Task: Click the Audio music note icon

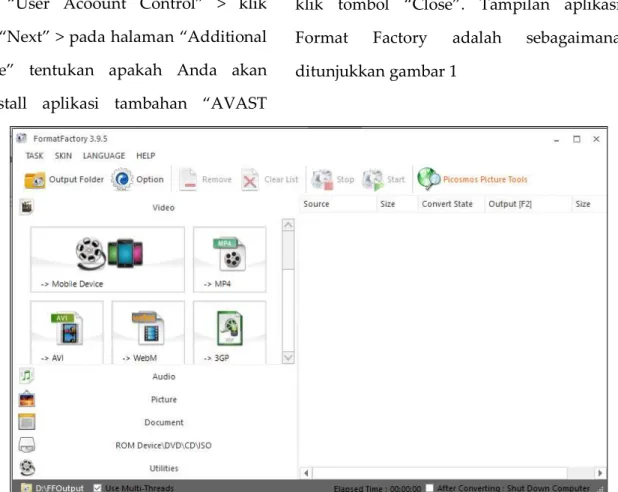Action: (x=26, y=376)
